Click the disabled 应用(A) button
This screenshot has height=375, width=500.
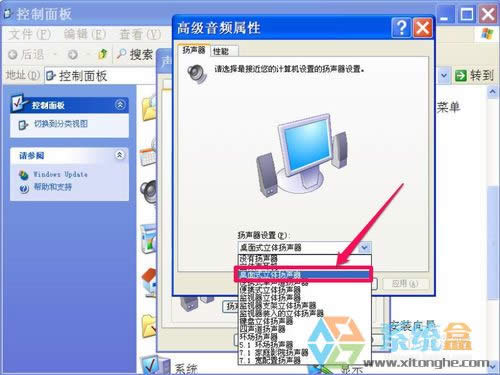click(405, 284)
